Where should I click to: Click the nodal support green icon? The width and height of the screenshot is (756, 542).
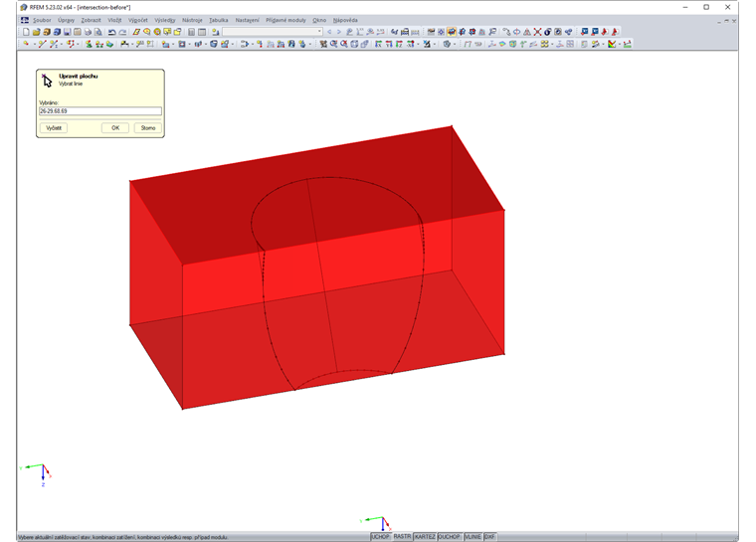click(90, 44)
